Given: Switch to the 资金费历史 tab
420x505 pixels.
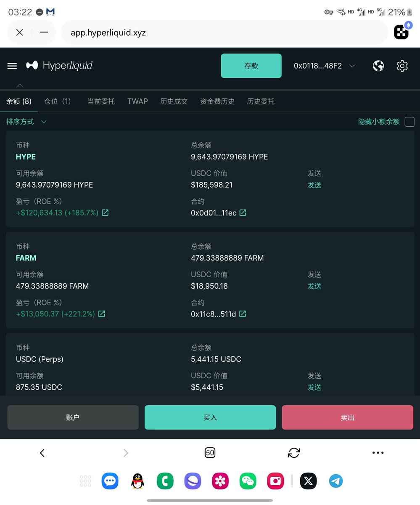Looking at the screenshot, I should (x=217, y=101).
